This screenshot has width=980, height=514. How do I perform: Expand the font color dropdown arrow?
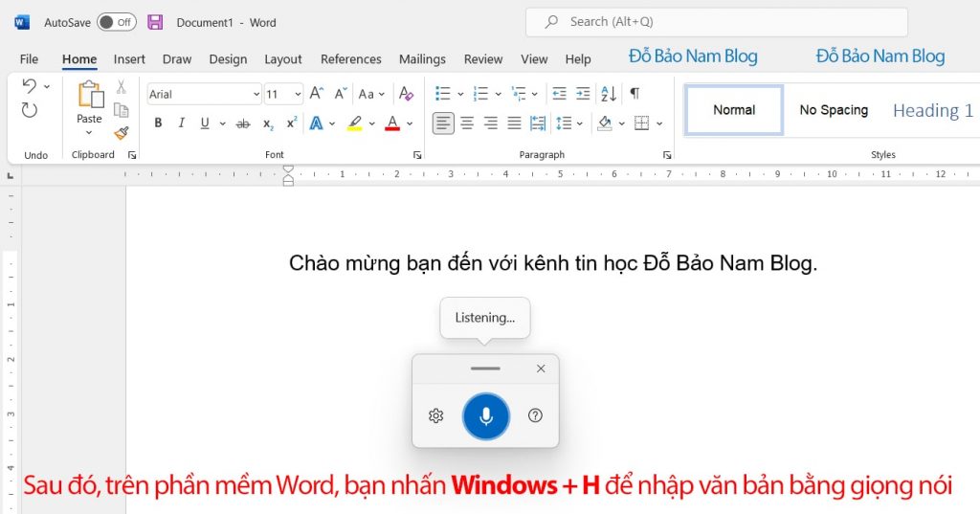click(410, 123)
